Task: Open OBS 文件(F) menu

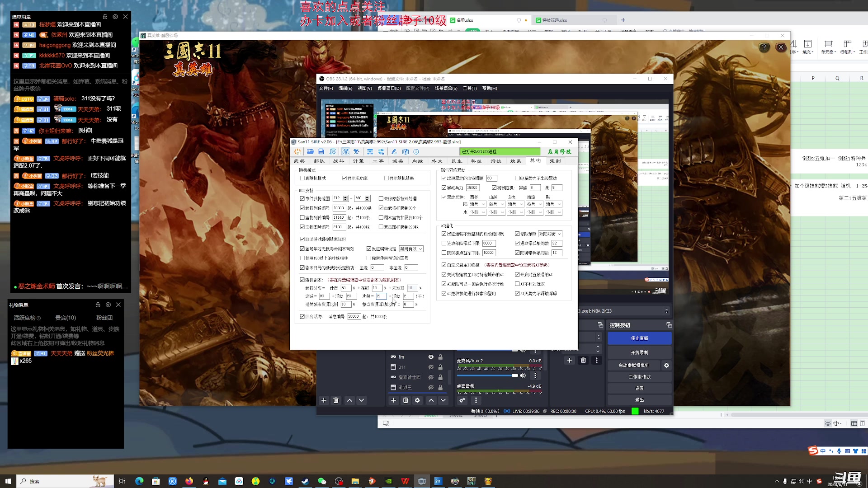Action: point(326,89)
